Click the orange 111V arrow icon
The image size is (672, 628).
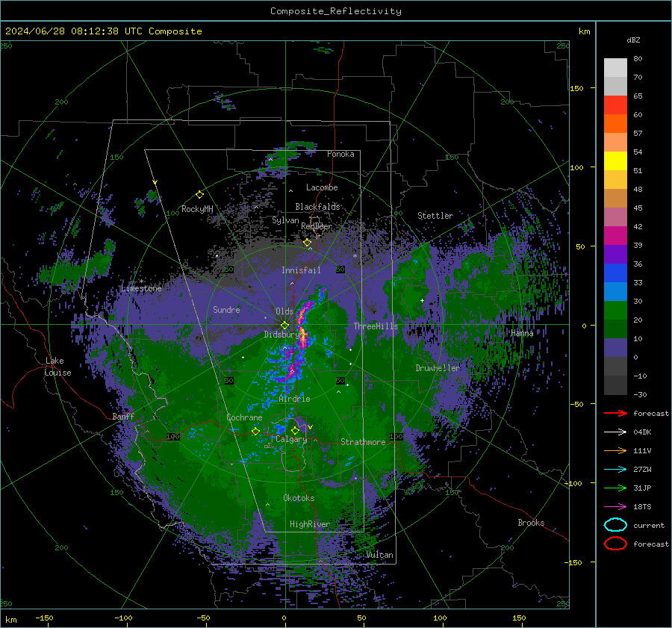pos(615,450)
